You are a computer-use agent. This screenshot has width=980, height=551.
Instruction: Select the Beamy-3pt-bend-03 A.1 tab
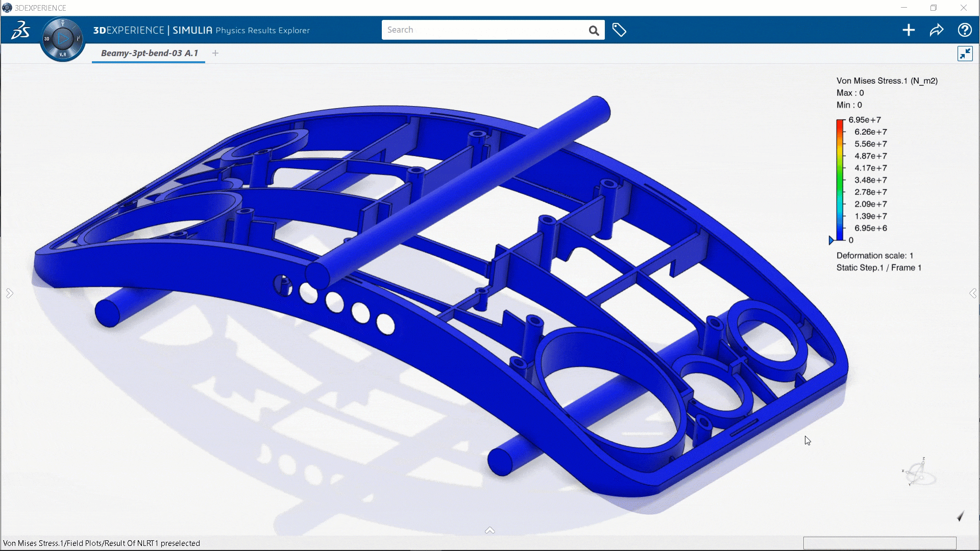(149, 53)
